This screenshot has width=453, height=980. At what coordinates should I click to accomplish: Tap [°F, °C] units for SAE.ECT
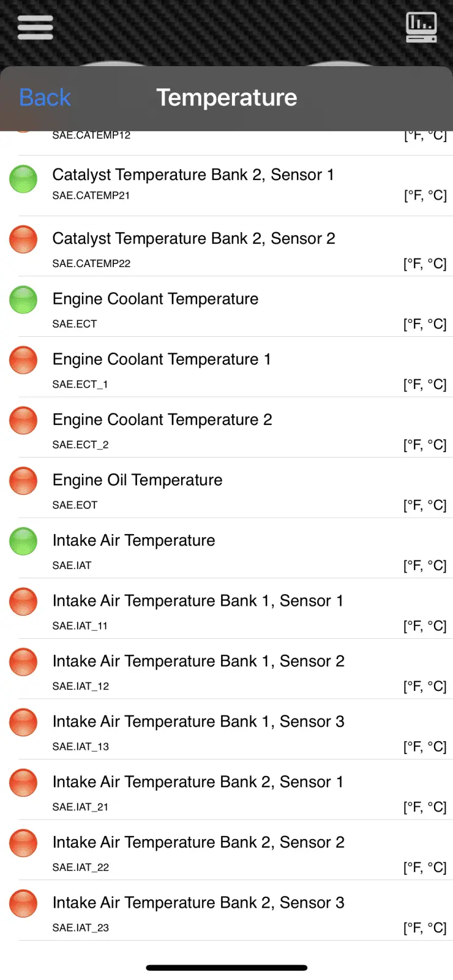pyautogui.click(x=425, y=324)
